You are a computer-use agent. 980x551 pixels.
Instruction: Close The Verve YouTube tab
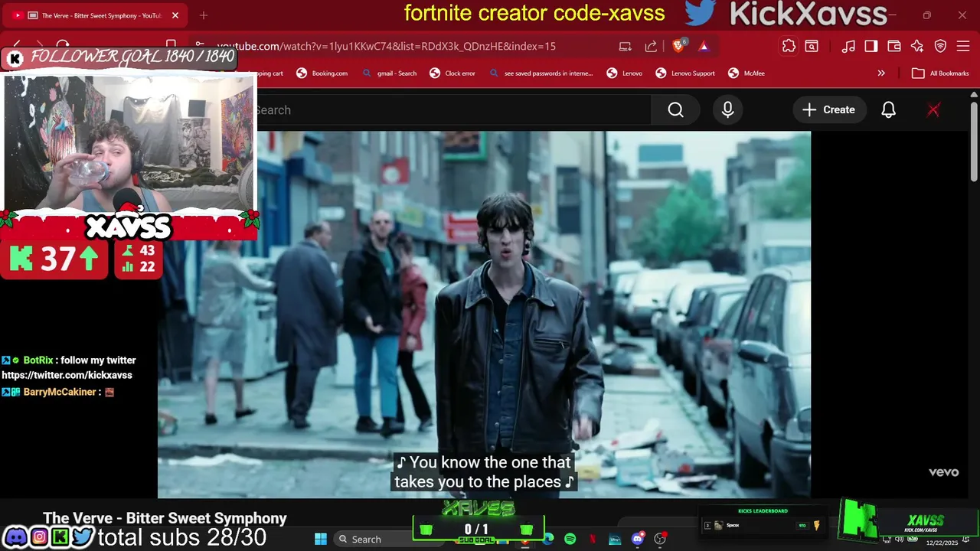(x=175, y=15)
